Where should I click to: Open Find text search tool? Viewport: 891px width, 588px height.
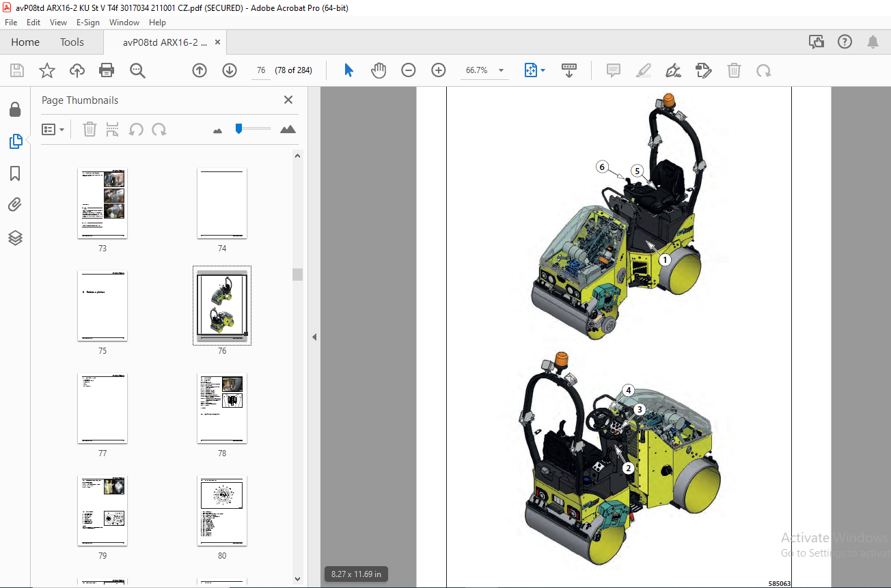[x=137, y=70]
